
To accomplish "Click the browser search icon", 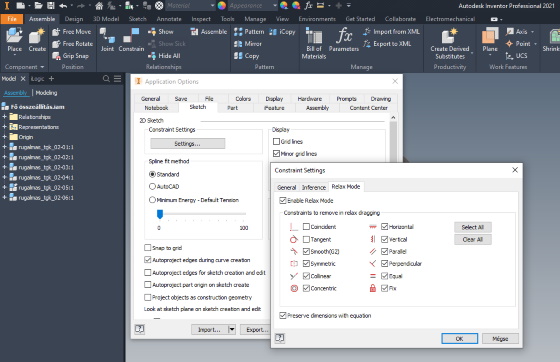I will (106, 79).
